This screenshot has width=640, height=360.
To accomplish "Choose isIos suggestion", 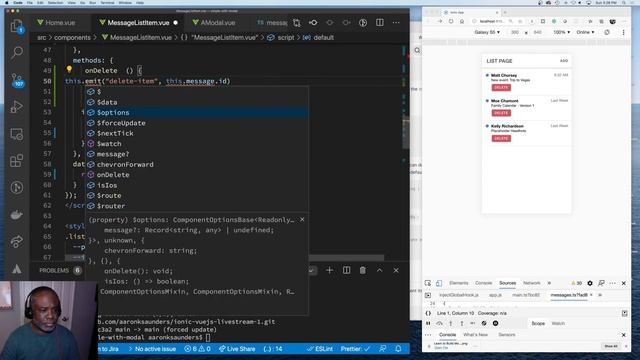I will pos(196,185).
